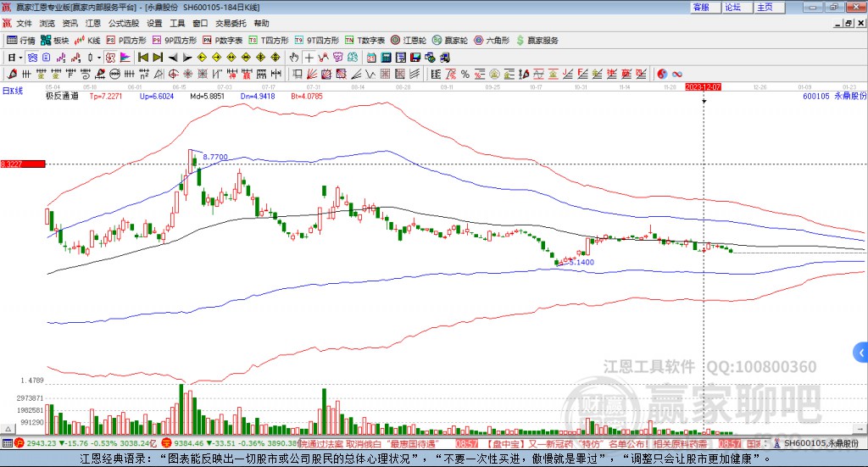Image resolution: width=868 pixels, height=467 pixels.
Task: Open the calendar icon showing 21
Action: tap(371, 58)
